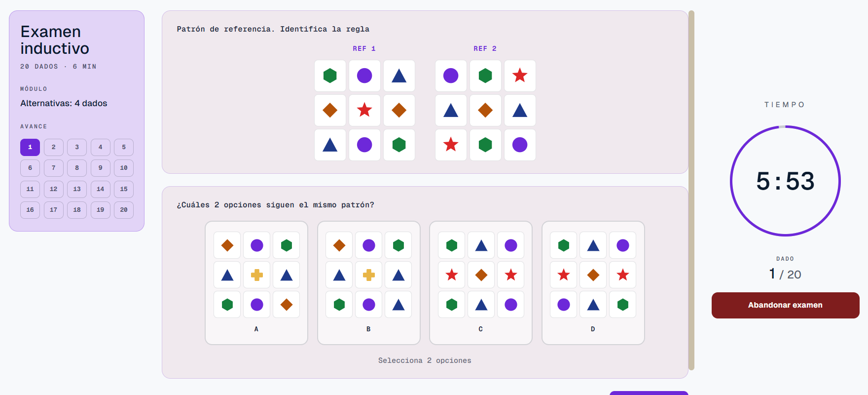Viewport: 868px width, 395px height.
Task: Click the circular 5:53 countdown timer
Action: pos(785,181)
